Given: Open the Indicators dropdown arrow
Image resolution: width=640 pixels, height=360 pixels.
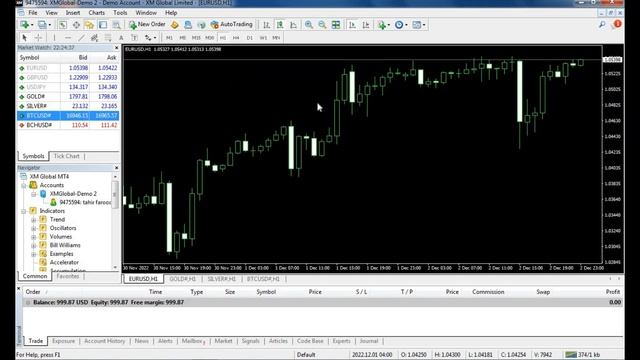Looking at the screenshot, I should point(389,25).
